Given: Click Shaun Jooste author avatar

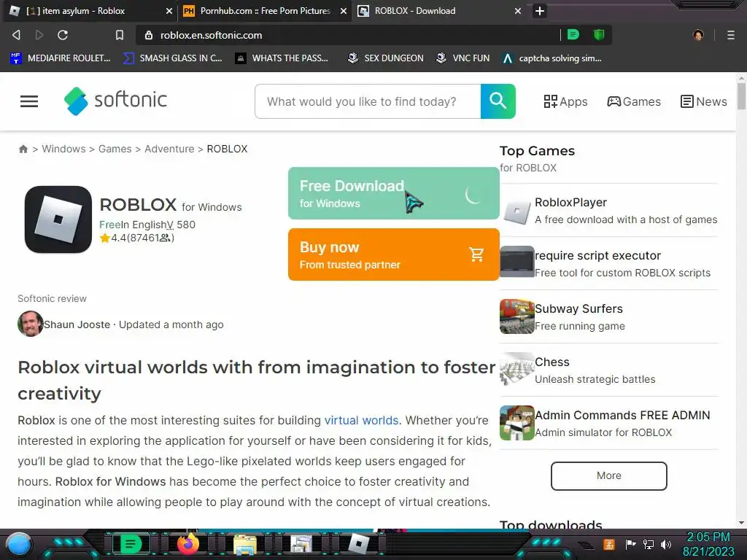Looking at the screenshot, I should pyautogui.click(x=30, y=324).
